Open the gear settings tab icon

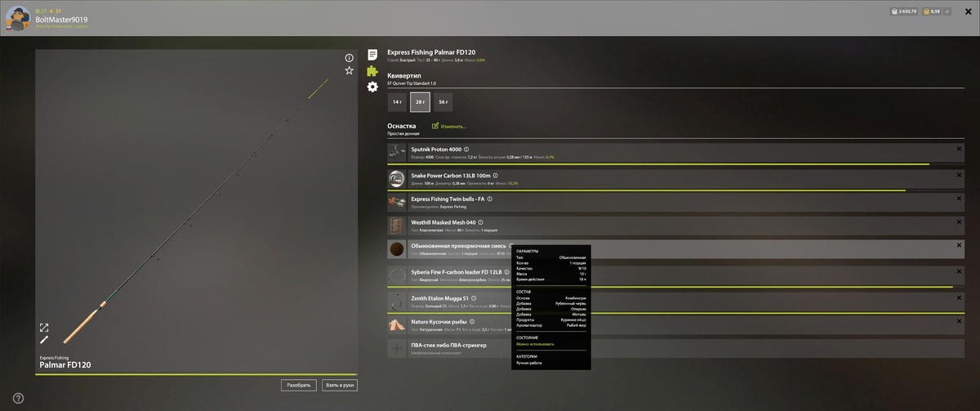click(x=372, y=87)
